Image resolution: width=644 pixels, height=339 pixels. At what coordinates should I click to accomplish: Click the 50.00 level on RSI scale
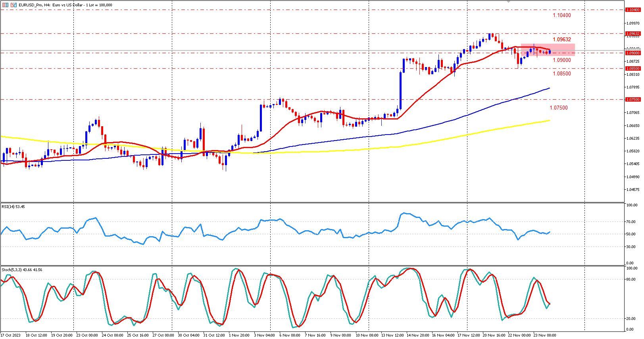(x=632, y=234)
